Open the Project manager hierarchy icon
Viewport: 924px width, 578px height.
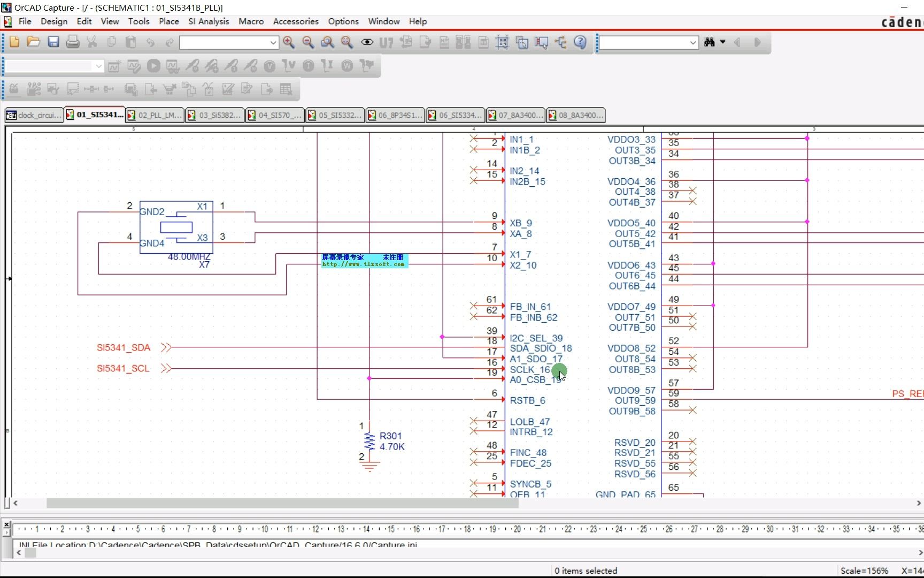tap(560, 42)
